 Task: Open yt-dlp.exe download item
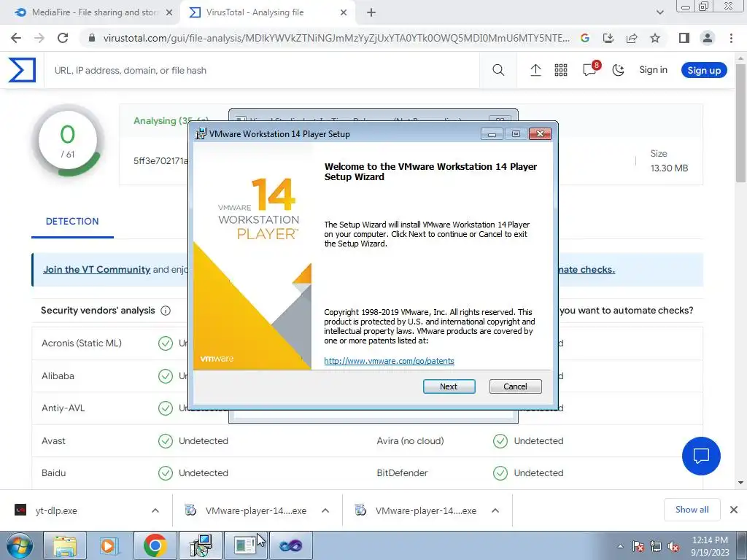(56, 510)
